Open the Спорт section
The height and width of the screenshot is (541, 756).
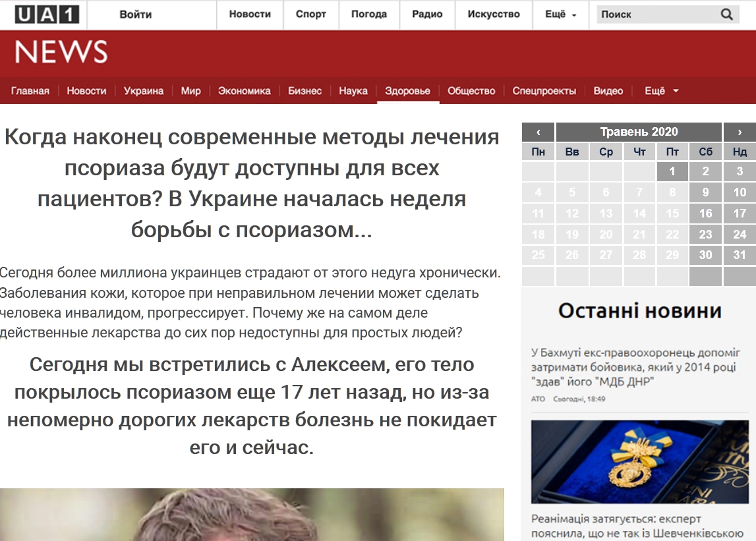311,14
